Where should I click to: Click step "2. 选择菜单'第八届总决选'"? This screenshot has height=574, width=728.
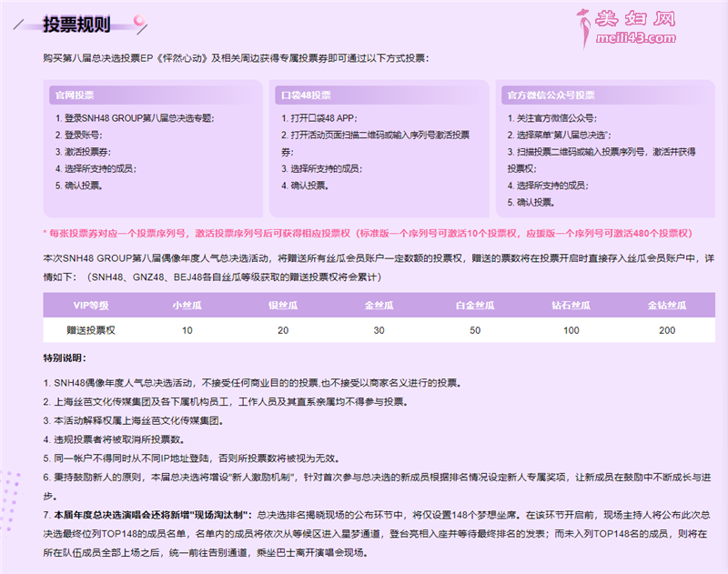[x=559, y=135]
